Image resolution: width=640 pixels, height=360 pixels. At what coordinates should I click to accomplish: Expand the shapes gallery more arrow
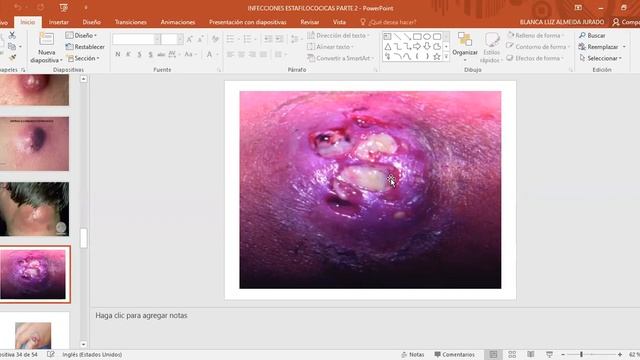click(446, 57)
